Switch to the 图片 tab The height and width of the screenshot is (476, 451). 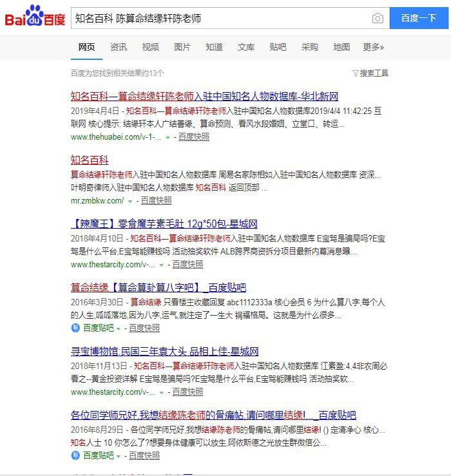(182, 47)
